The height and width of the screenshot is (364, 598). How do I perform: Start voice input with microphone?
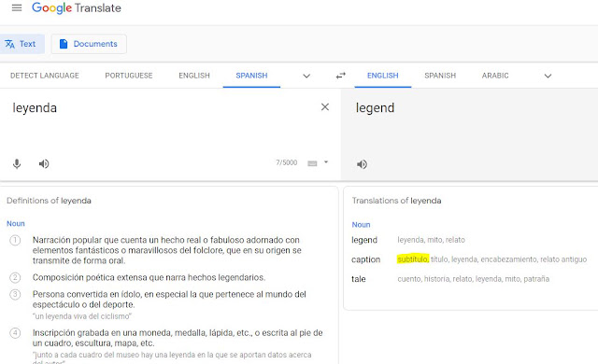pyautogui.click(x=17, y=163)
